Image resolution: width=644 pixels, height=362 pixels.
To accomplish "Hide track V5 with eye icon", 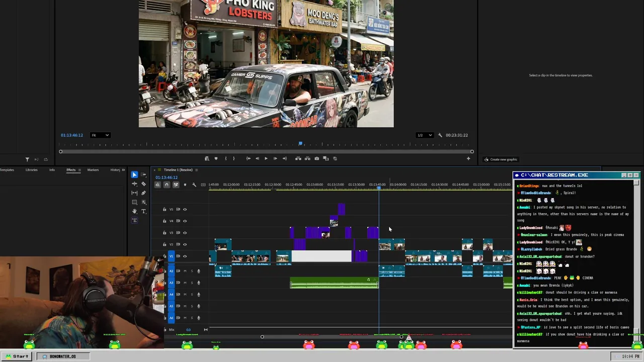I will pyautogui.click(x=185, y=209).
